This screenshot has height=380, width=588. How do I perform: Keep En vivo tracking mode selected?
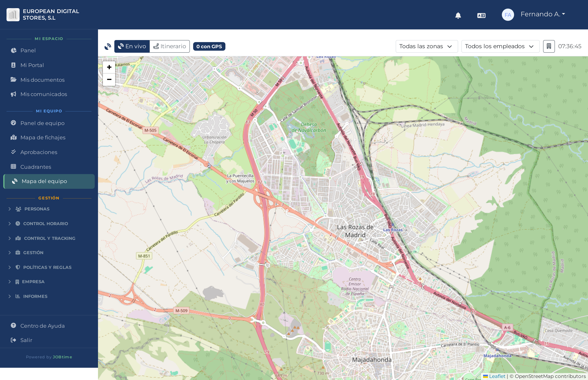tap(132, 46)
